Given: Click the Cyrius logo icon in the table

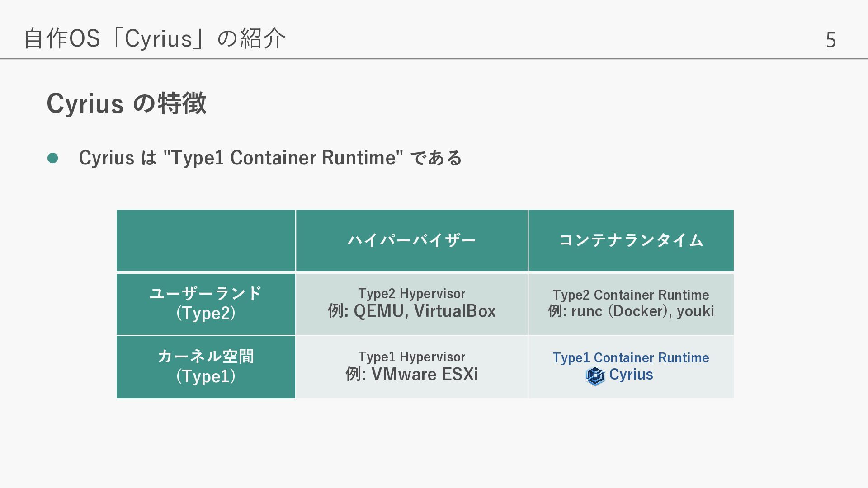Looking at the screenshot, I should tap(595, 376).
